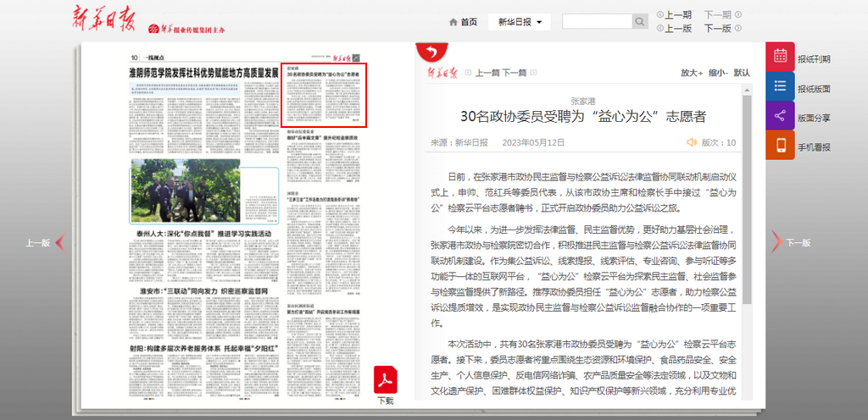
Task: Enlarge article text with 放大+
Action: click(693, 73)
